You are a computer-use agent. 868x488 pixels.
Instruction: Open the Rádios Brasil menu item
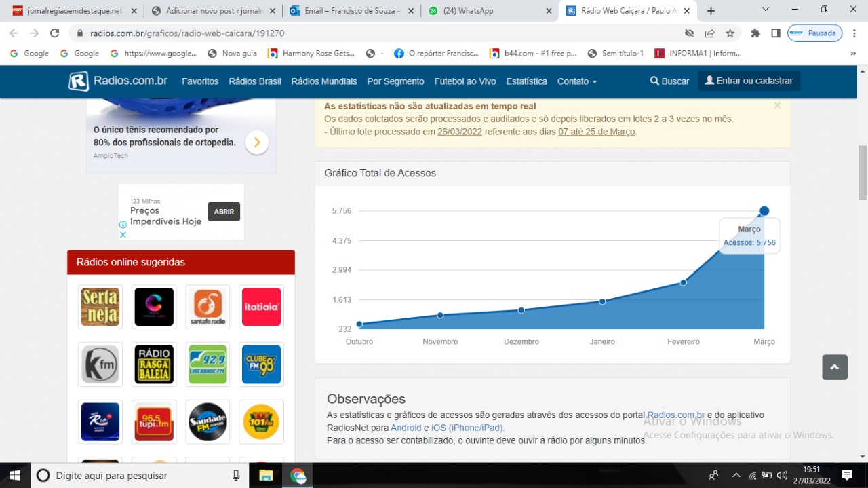[x=255, y=81]
